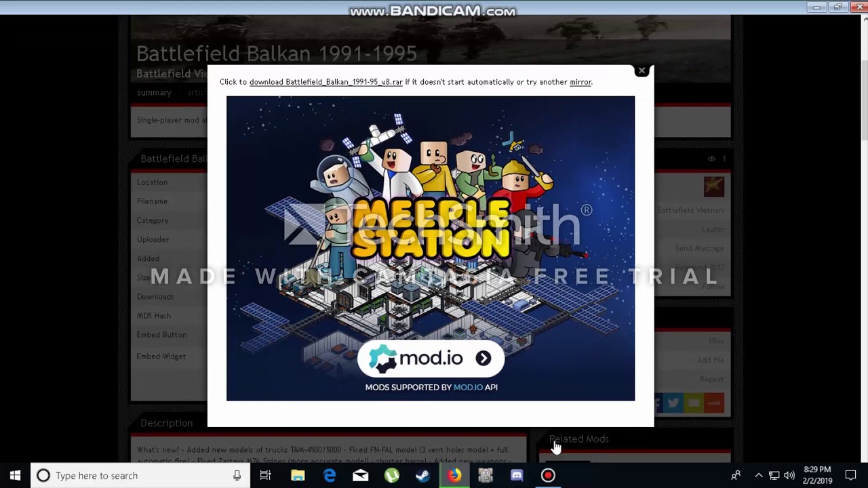Open the three-dot options menu on the mod panel

(x=724, y=159)
